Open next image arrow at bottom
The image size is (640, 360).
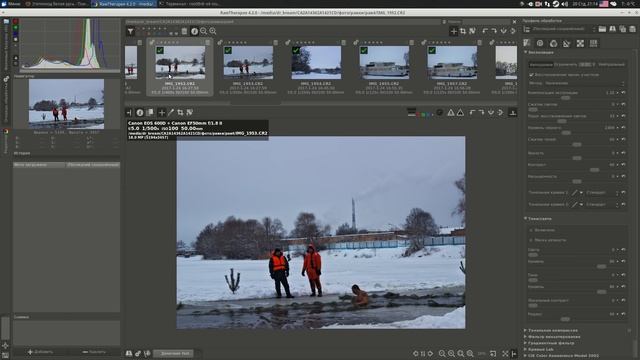[430, 353]
